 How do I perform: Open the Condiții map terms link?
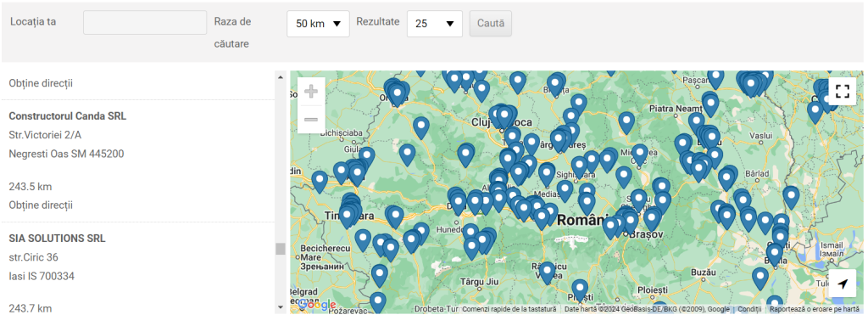749,309
